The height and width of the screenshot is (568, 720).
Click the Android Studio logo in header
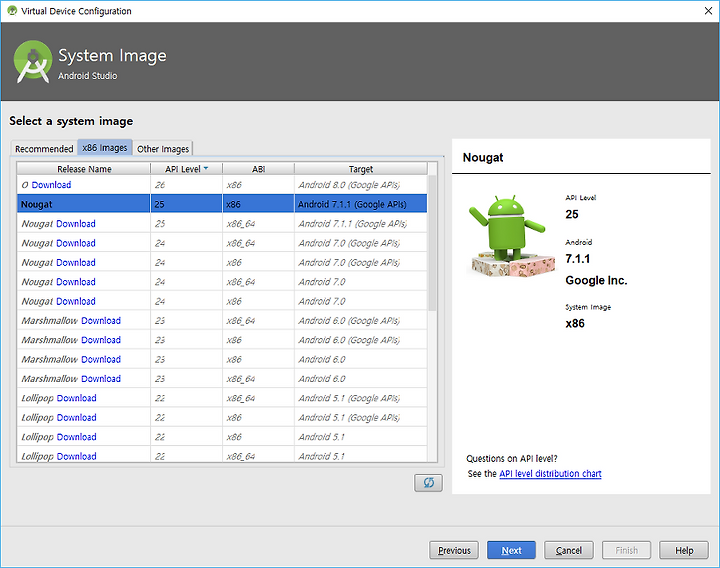(33, 62)
